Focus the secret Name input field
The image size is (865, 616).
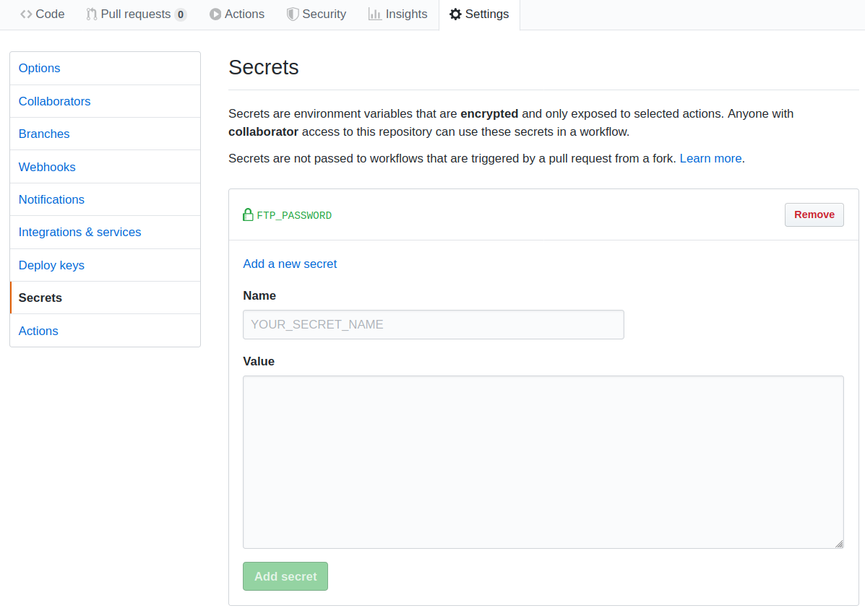[433, 324]
